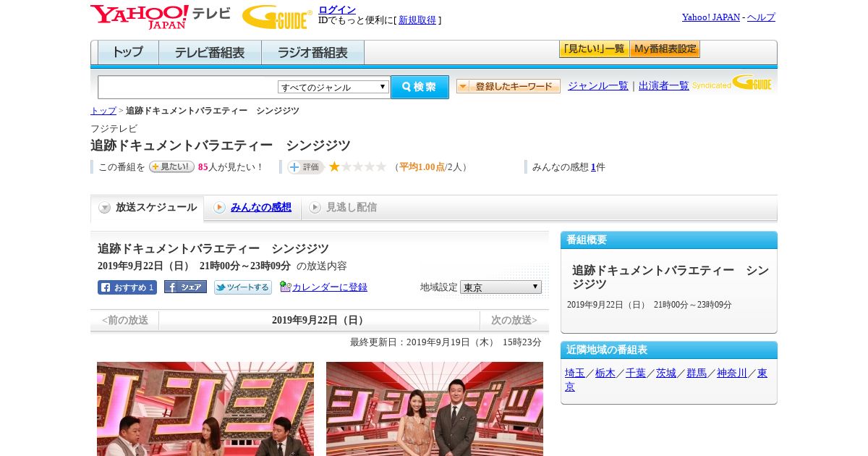Select the 見逃し配信 tab
The width and height of the screenshot is (868, 456).
point(343,208)
